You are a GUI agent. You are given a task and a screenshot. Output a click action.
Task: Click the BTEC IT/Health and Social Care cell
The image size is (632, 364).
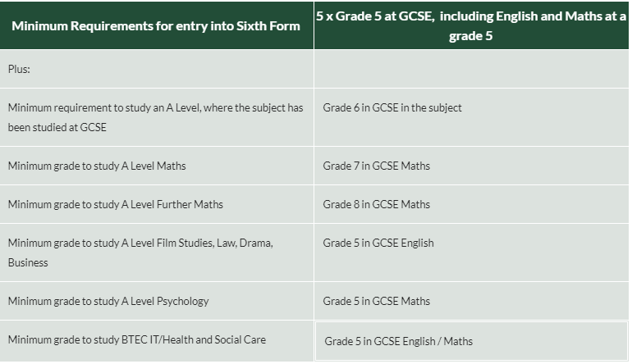tap(157, 340)
